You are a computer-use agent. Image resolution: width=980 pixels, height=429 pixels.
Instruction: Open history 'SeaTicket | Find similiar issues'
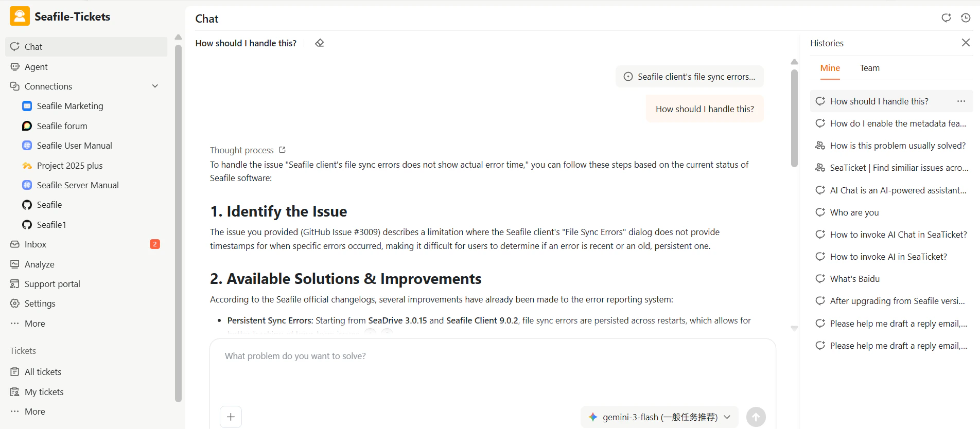[891, 168]
